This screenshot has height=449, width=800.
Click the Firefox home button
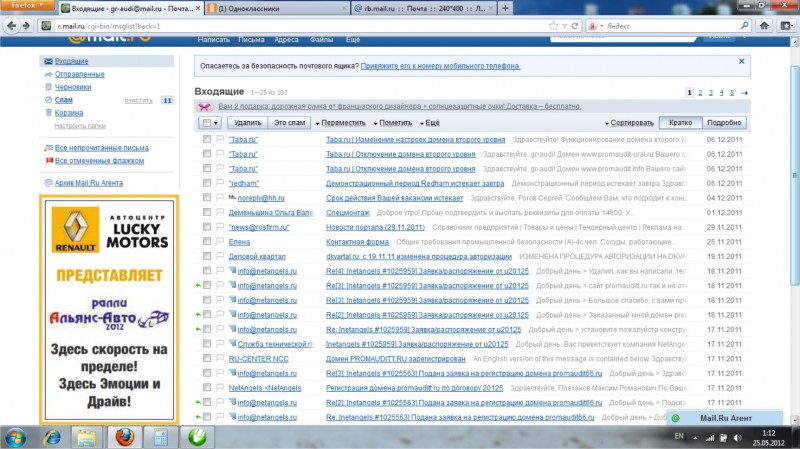[764, 26]
